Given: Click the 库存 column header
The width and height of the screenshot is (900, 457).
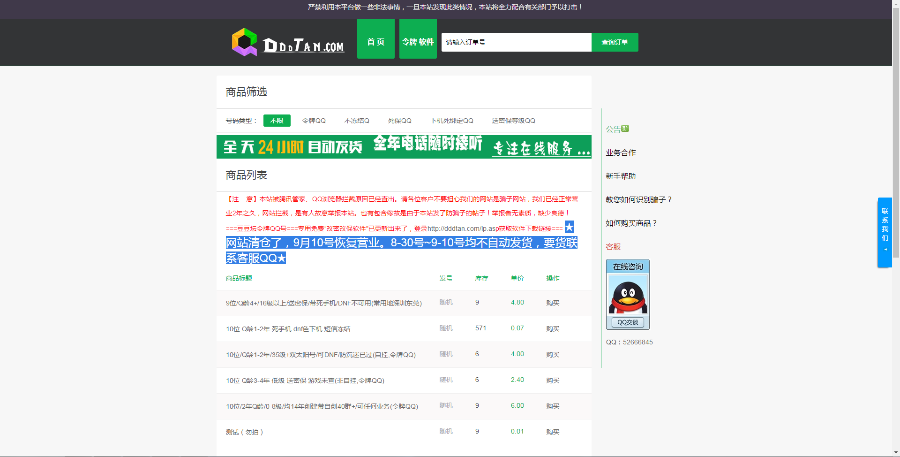Looking at the screenshot, I should [x=481, y=278].
